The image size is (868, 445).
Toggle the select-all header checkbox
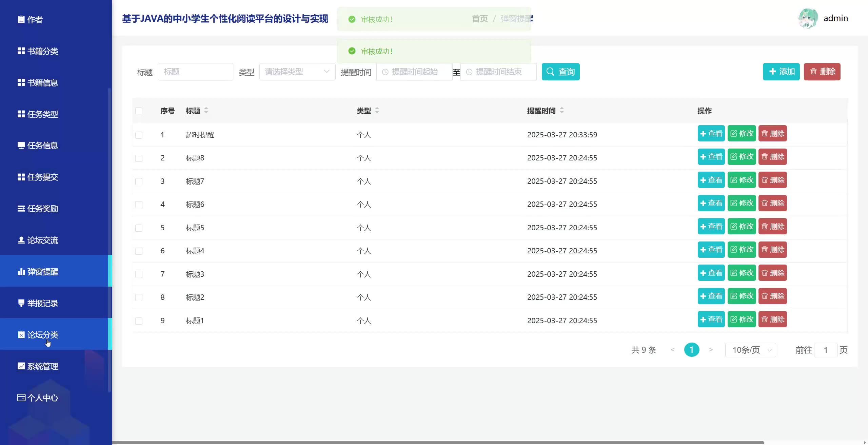point(139,111)
